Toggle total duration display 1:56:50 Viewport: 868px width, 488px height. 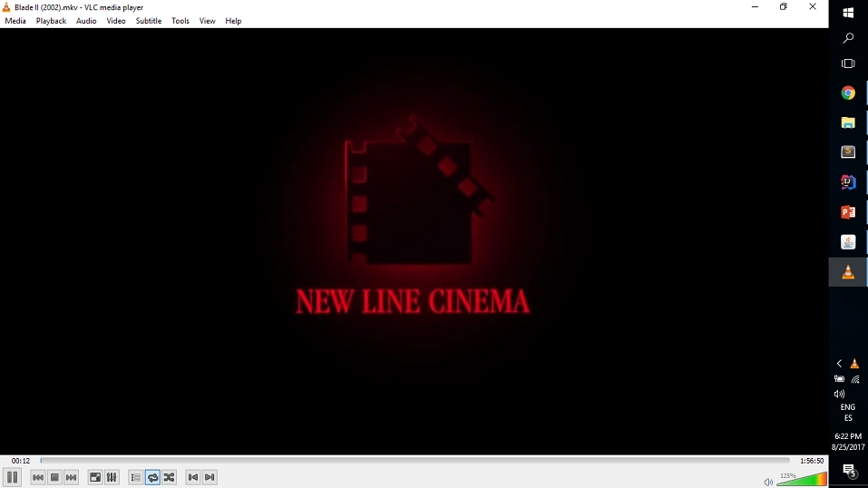(812, 460)
